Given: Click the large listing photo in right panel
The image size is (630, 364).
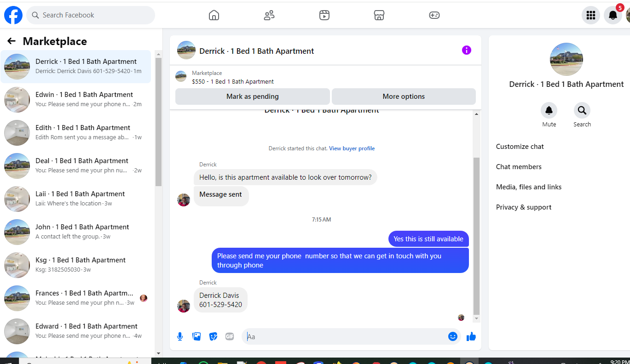Looking at the screenshot, I should click(566, 59).
